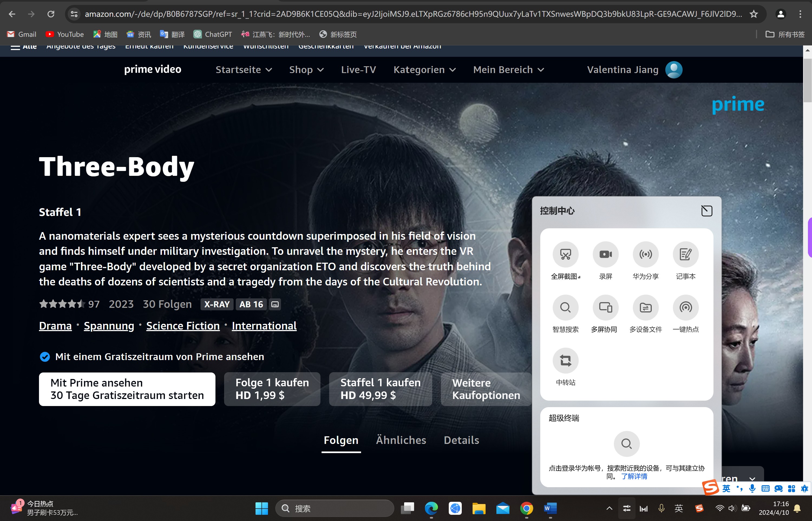Image resolution: width=812 pixels, height=521 pixels.
Task: Open the YouTube bookmark
Action: tap(64, 34)
